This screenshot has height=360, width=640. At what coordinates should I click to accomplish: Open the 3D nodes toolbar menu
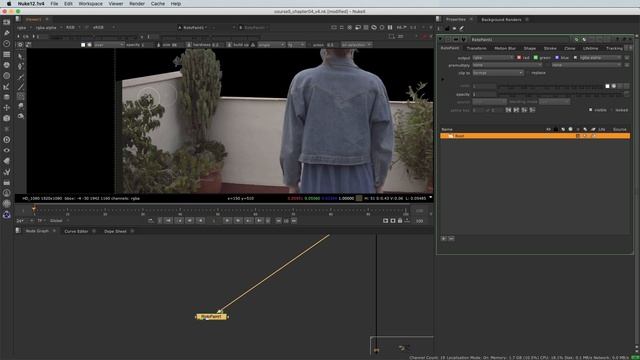(7, 118)
